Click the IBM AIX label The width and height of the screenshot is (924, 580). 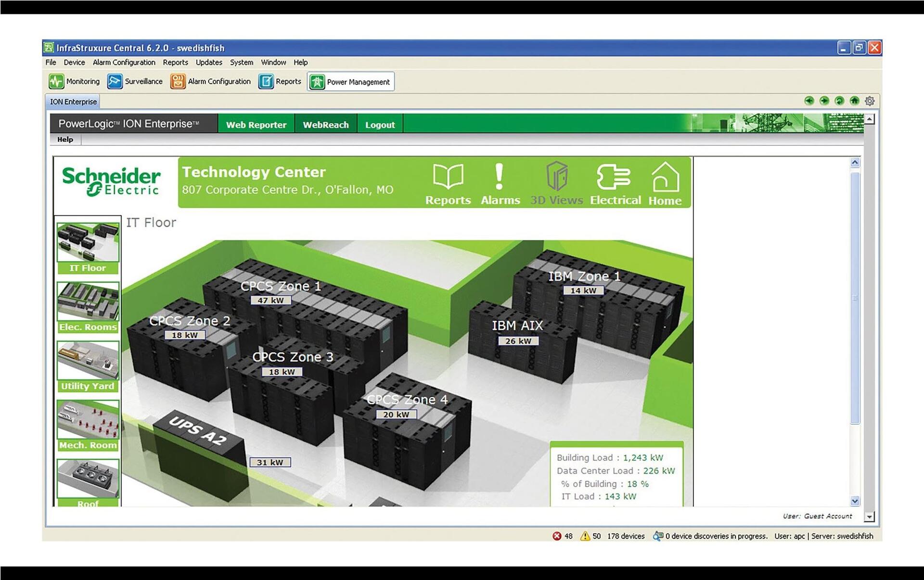[517, 326]
